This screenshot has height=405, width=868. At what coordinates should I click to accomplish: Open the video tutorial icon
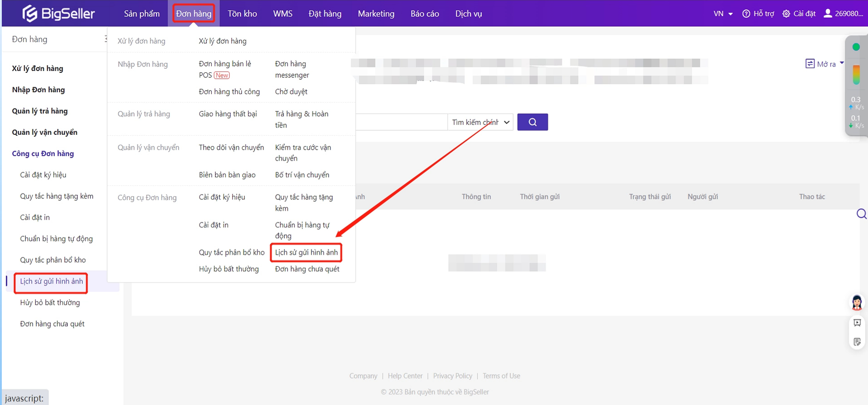857,323
